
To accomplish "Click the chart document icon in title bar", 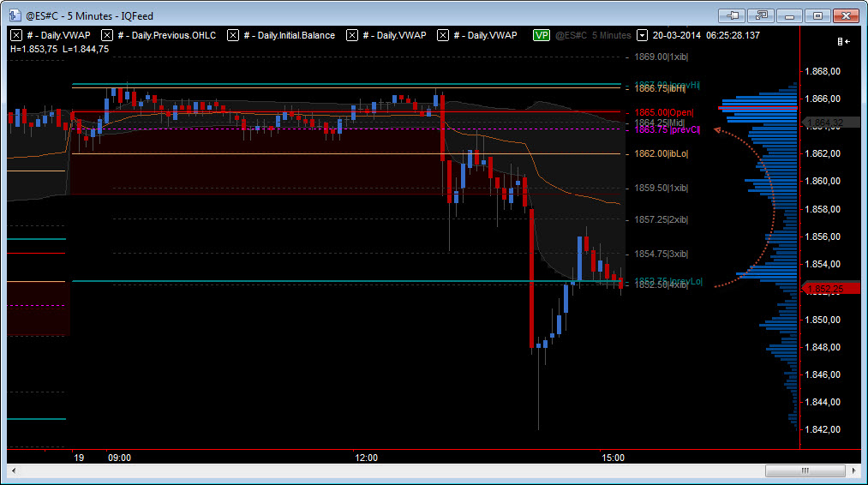I will 15,15.
